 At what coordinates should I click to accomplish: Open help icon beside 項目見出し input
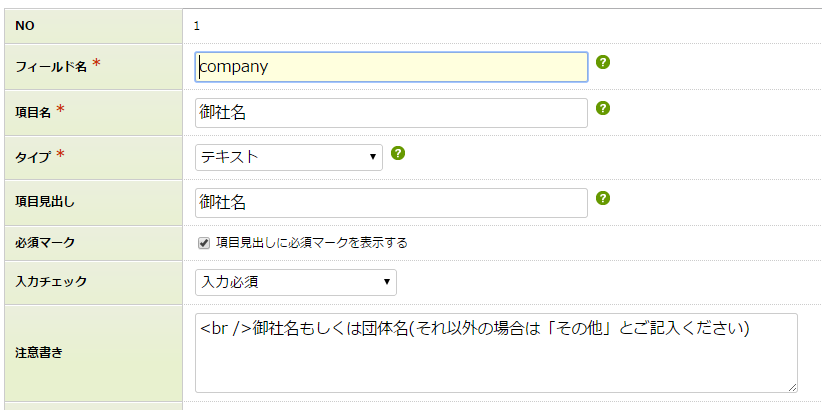[x=603, y=198]
